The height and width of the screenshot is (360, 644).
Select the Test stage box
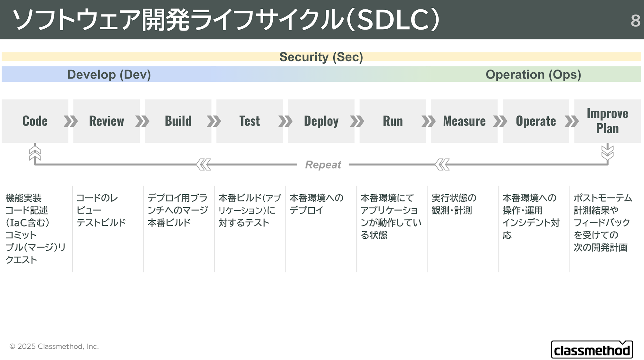pyautogui.click(x=250, y=121)
